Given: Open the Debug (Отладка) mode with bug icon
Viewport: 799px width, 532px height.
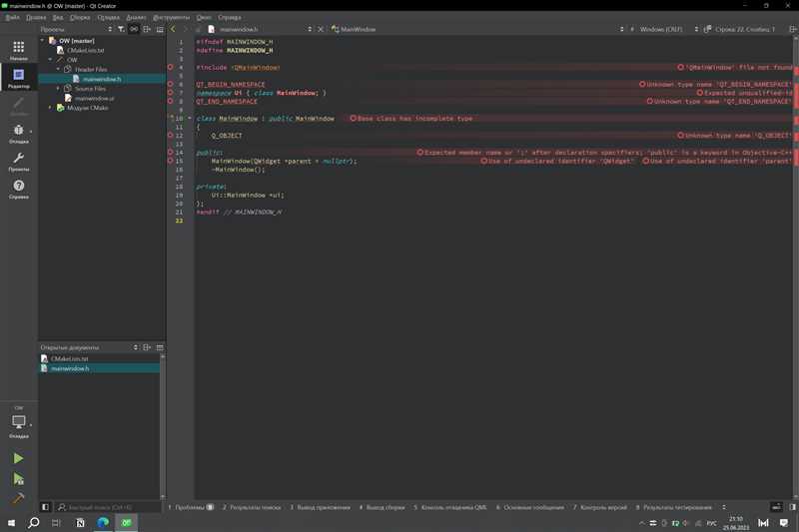Looking at the screenshot, I should pyautogui.click(x=19, y=134).
